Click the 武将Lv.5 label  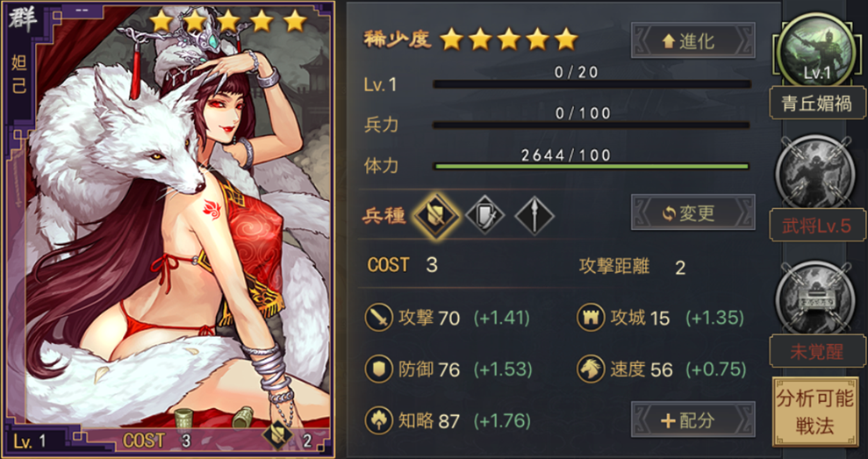click(x=817, y=226)
